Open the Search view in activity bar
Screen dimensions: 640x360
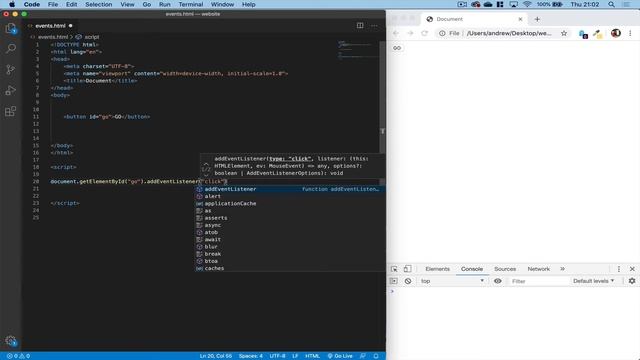tap(11, 49)
